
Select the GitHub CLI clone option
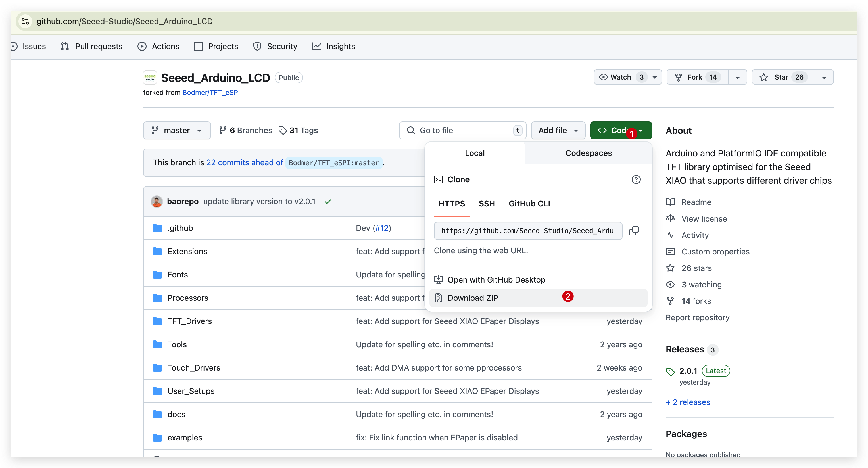(x=529, y=204)
